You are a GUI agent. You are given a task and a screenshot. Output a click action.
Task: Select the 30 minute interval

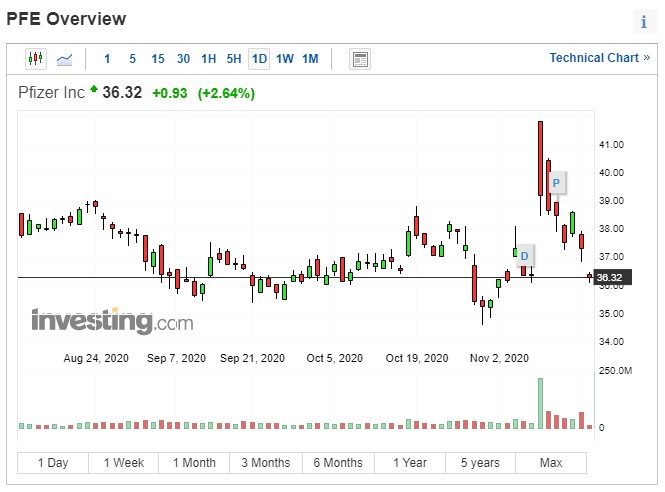click(x=183, y=59)
